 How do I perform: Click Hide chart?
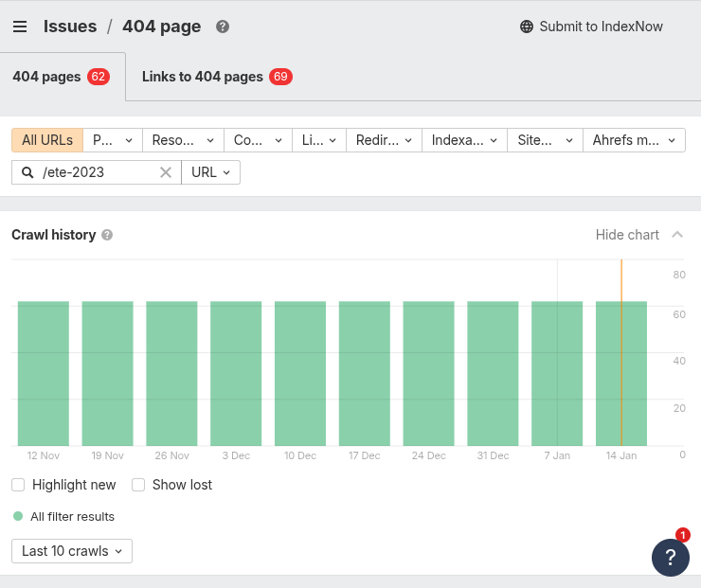(627, 235)
